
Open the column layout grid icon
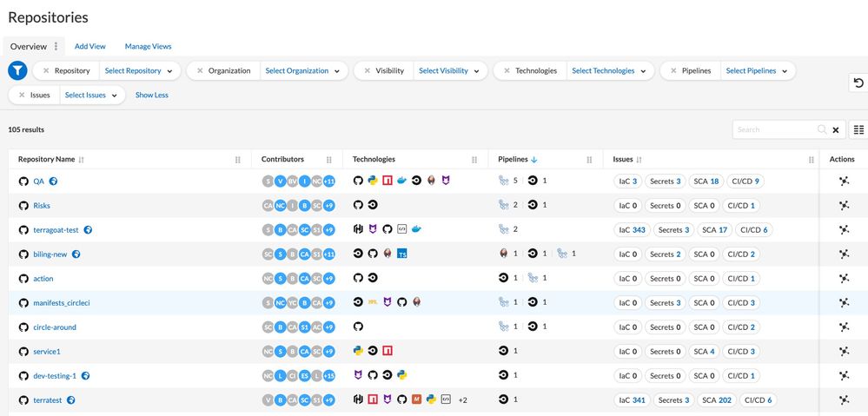coord(858,129)
